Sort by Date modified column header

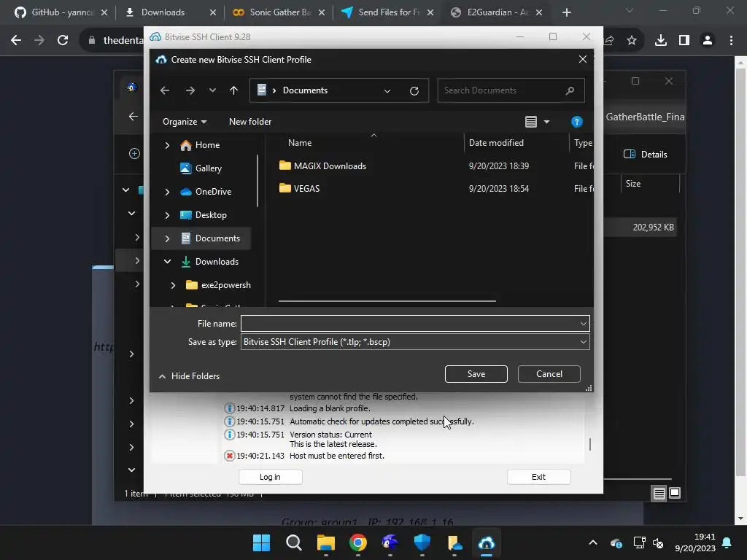(496, 143)
